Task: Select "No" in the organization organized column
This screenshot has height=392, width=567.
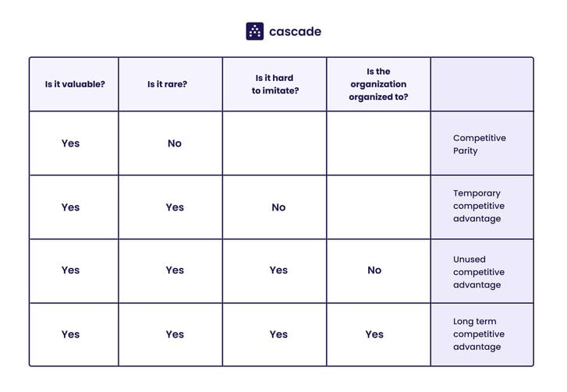Action: tap(374, 270)
